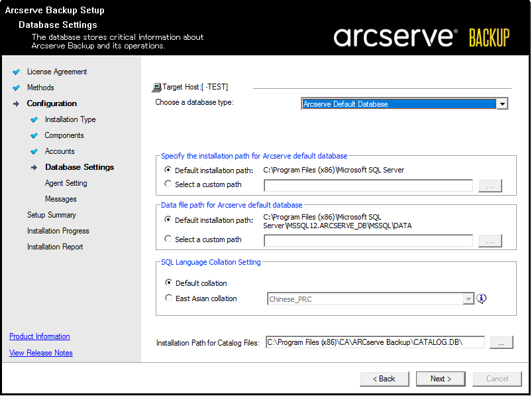Screen dimensions: 532x396
Task: Click the Cancel button
Action: (497, 379)
